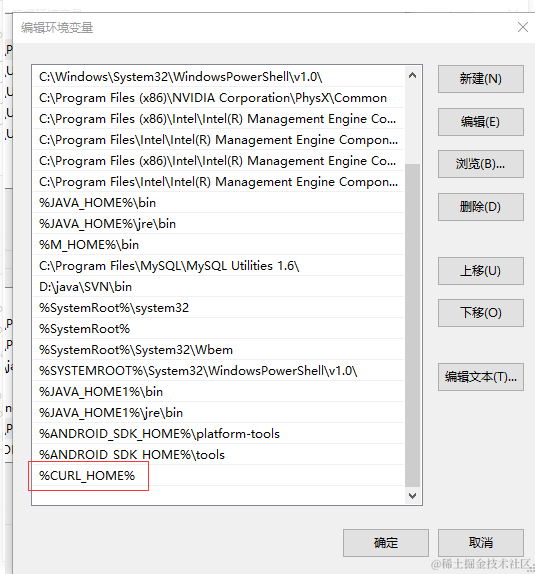Move entry down with 下移(O)
Image resolution: width=535 pixels, height=574 pixels.
click(x=480, y=313)
